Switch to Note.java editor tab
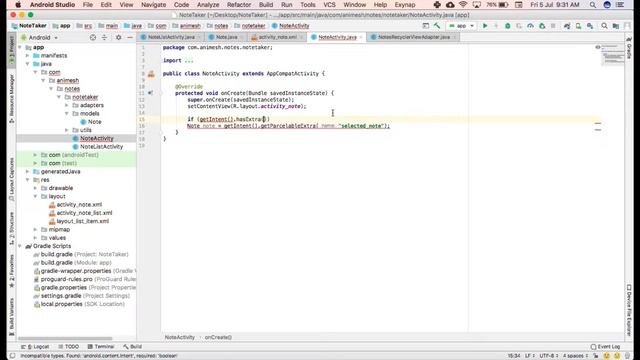The image size is (640, 360). [226, 37]
